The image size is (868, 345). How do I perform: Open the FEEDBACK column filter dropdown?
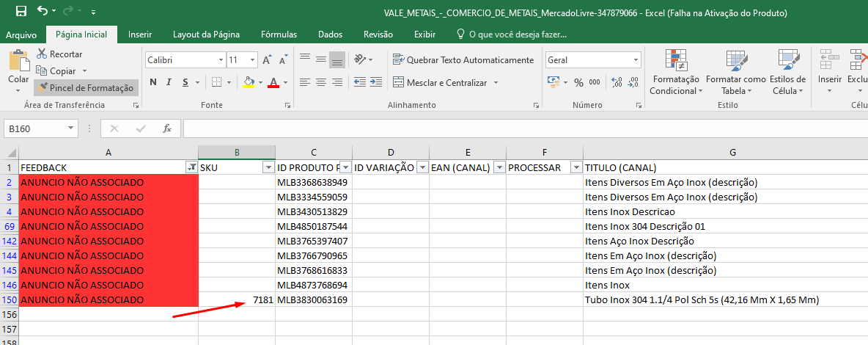pyautogui.click(x=191, y=167)
